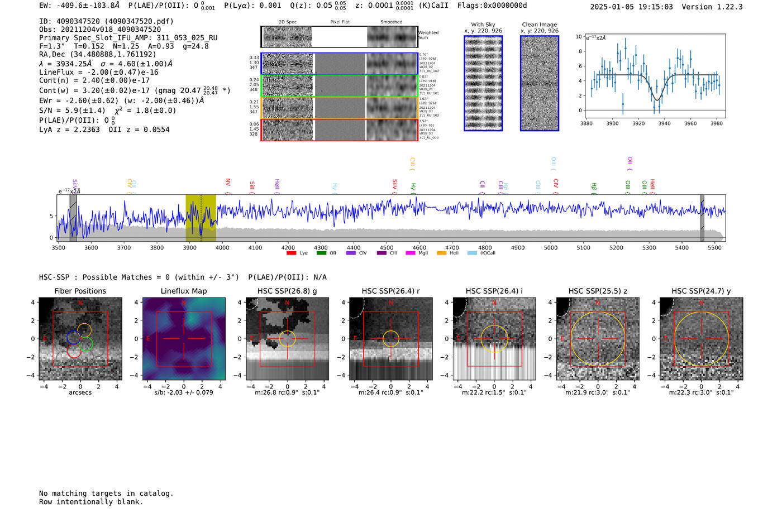Click the EW: -409.6±-103.8Å header value
This screenshot has height=532, width=782.
(79, 6)
